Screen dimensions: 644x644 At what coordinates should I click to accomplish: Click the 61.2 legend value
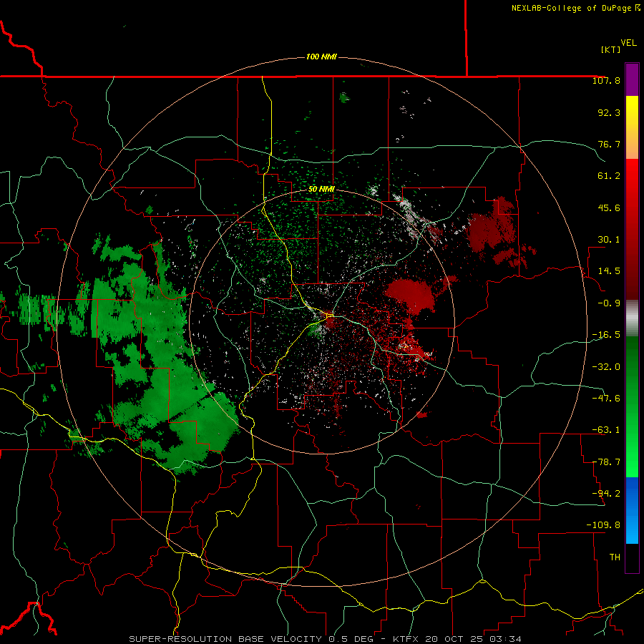tap(609, 176)
